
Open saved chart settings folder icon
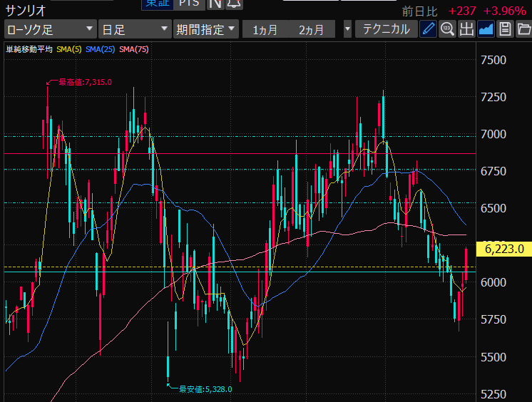[524, 29]
